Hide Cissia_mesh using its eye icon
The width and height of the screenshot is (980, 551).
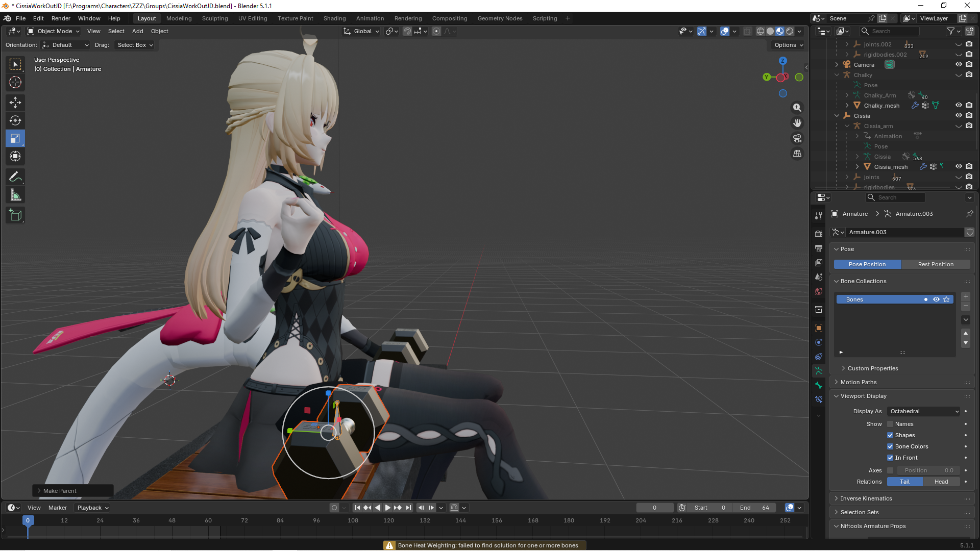pyautogui.click(x=959, y=166)
